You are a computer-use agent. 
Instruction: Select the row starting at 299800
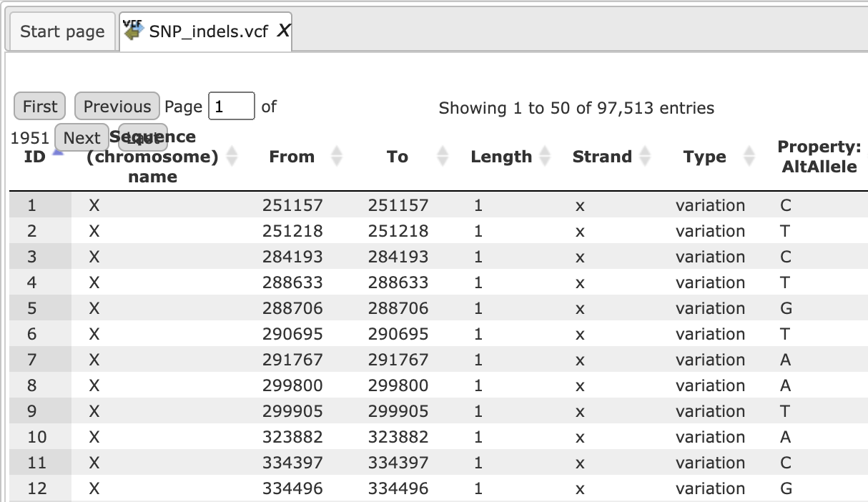[x=438, y=385]
